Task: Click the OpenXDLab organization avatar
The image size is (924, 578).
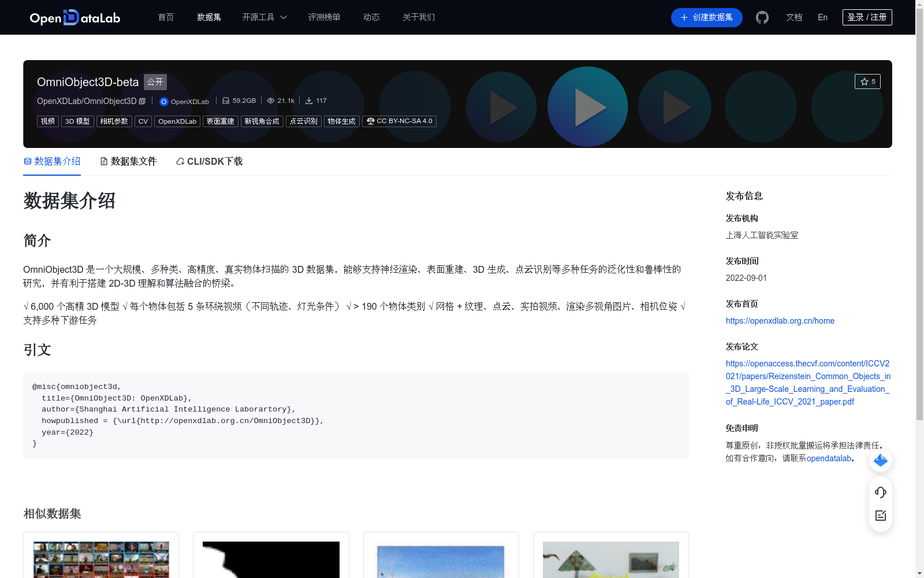Action: tap(163, 102)
